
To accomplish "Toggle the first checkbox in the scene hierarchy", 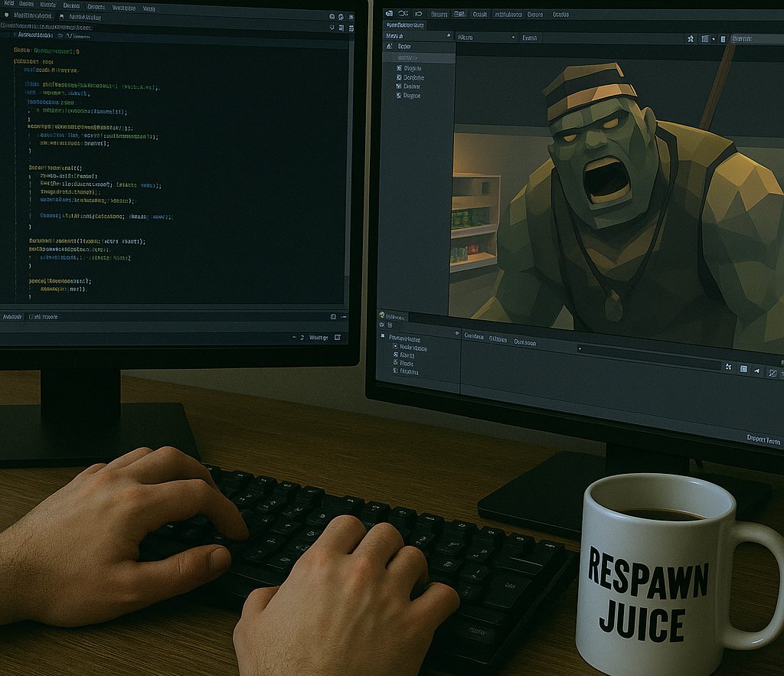I will (x=399, y=68).
